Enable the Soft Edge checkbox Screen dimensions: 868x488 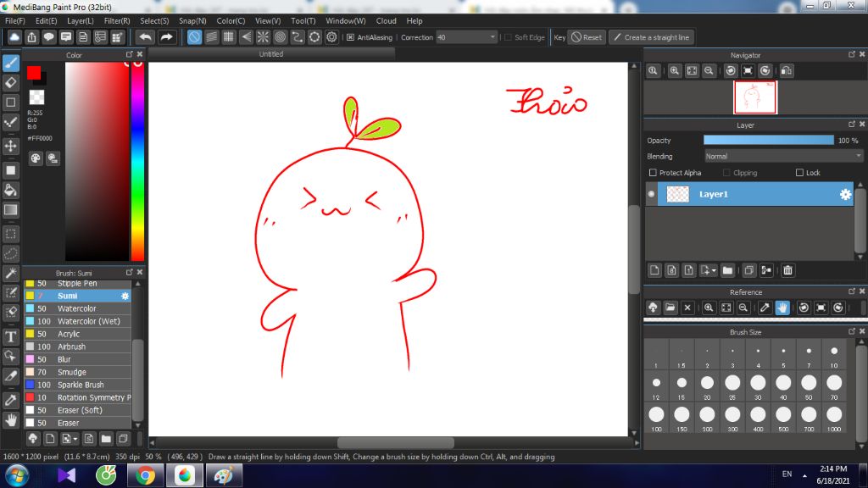[x=509, y=37]
